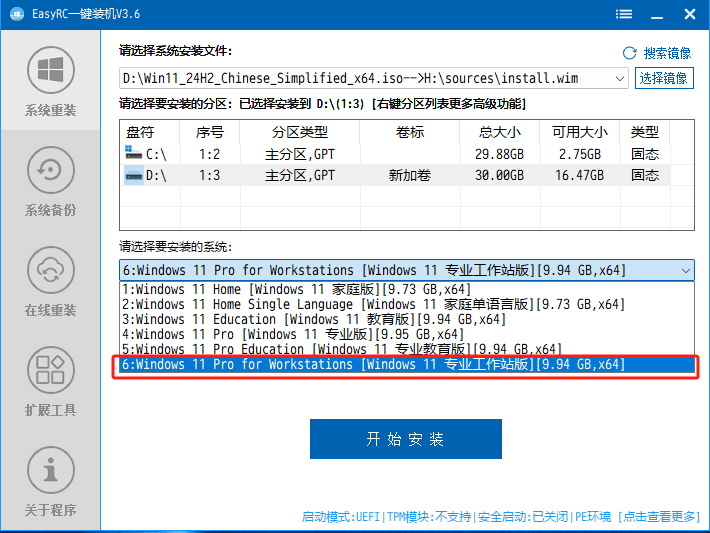Open the 关于程序 about section
The image size is (710, 533).
(50, 481)
